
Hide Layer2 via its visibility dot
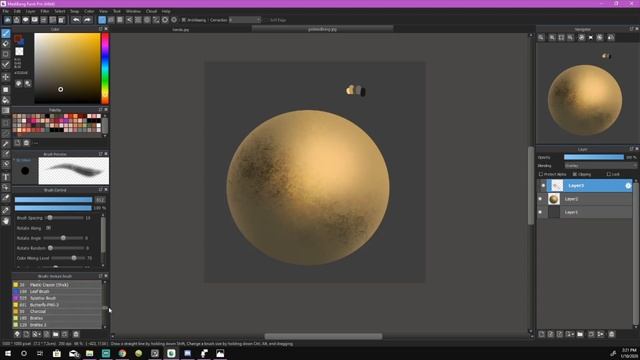click(540, 199)
